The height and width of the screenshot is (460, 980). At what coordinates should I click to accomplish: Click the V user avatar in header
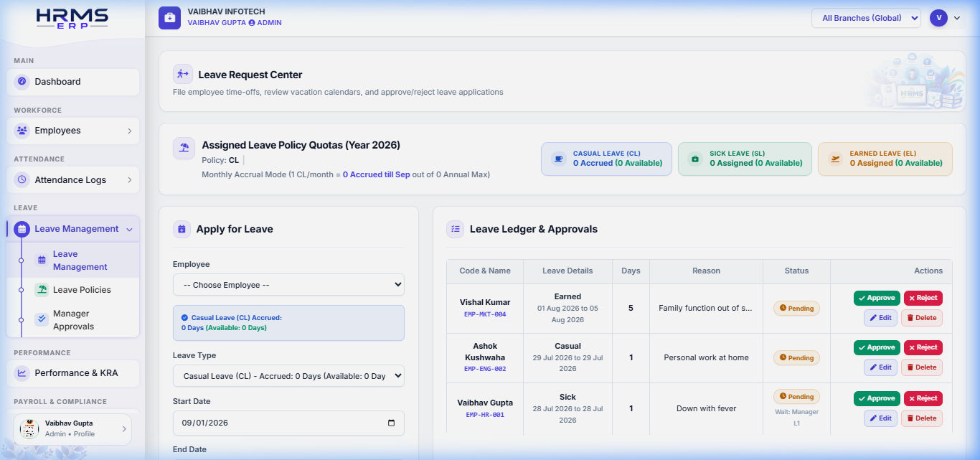pos(938,18)
